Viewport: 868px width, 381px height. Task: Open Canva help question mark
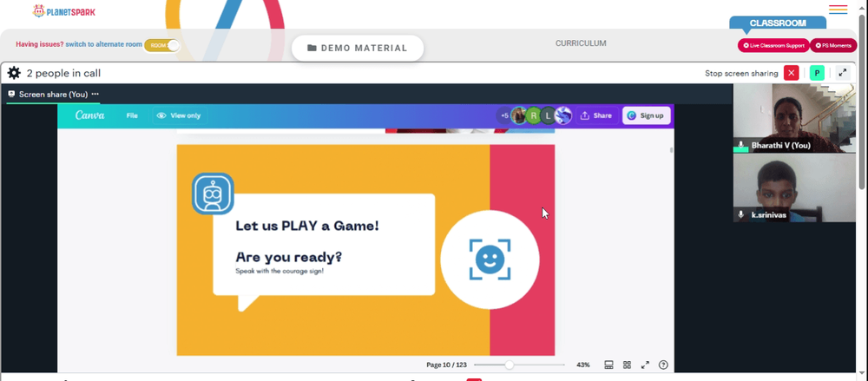tap(663, 365)
